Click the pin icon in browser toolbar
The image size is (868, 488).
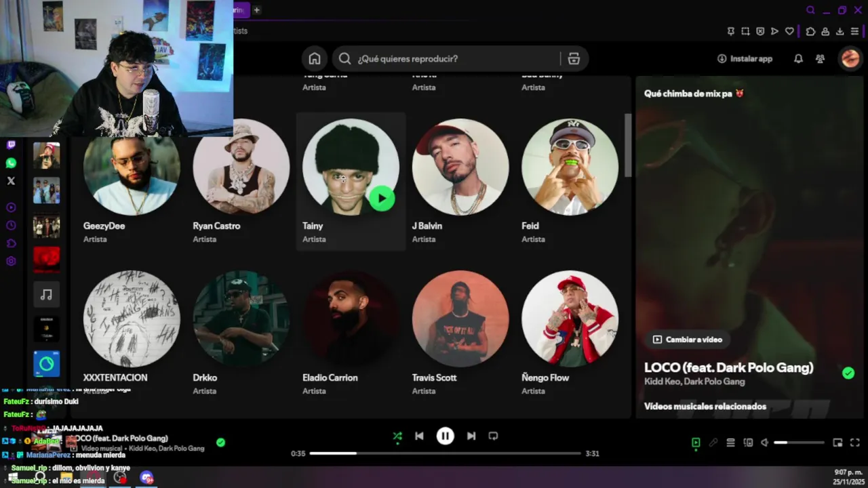(x=730, y=31)
